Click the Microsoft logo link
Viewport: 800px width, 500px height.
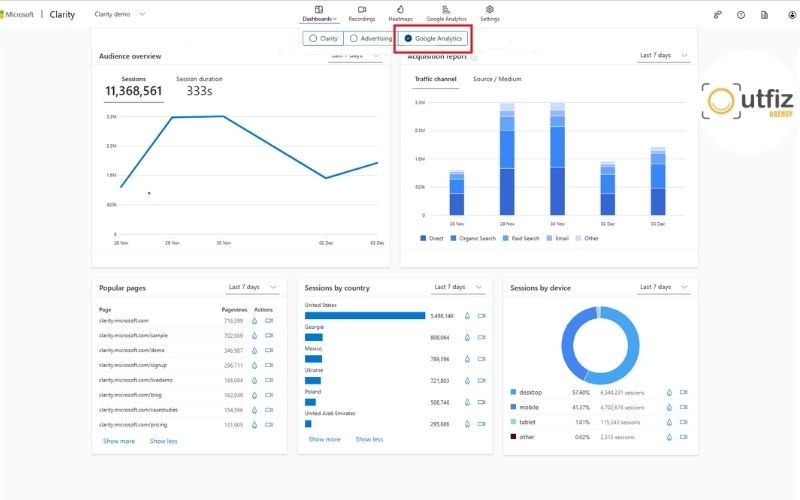pos(17,14)
